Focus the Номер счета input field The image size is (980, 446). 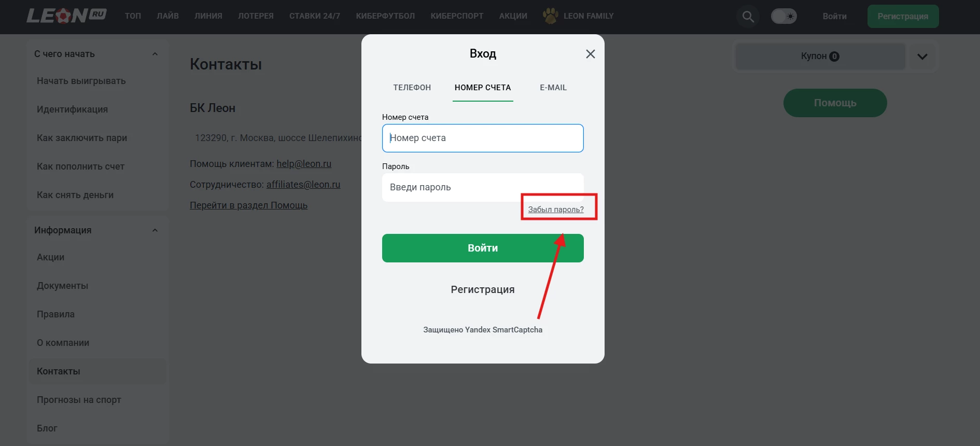coord(483,138)
